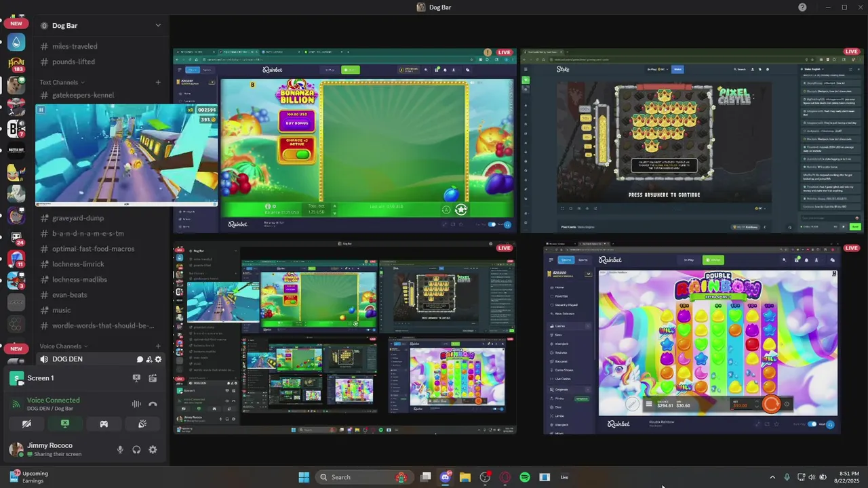Stop streaming Screen 1

[136, 378]
